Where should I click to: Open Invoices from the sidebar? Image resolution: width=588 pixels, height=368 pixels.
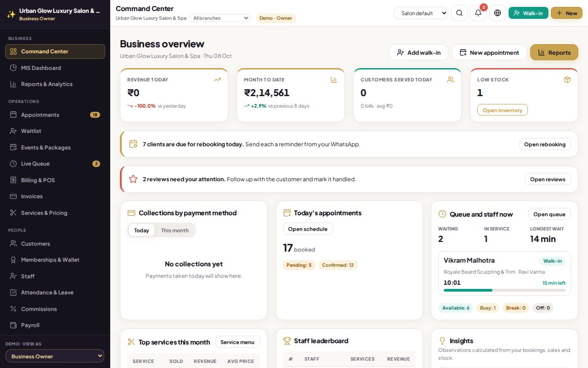pos(55,196)
